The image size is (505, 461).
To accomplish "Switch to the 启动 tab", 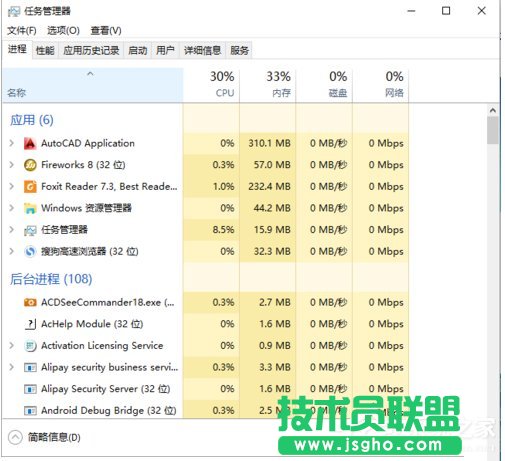I will pyautogui.click(x=138, y=51).
